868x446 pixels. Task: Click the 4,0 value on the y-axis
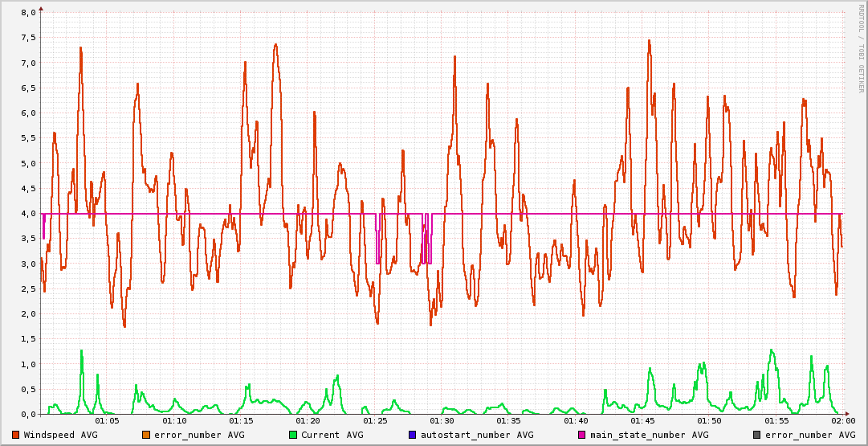point(27,214)
